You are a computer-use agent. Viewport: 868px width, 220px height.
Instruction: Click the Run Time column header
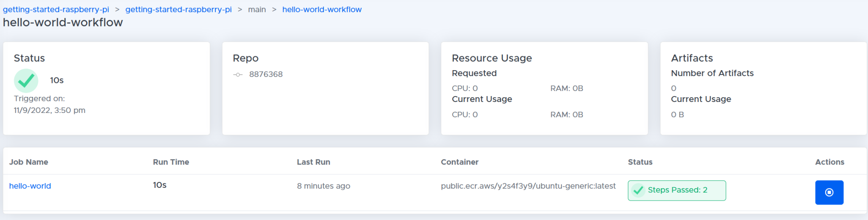pyautogui.click(x=171, y=162)
